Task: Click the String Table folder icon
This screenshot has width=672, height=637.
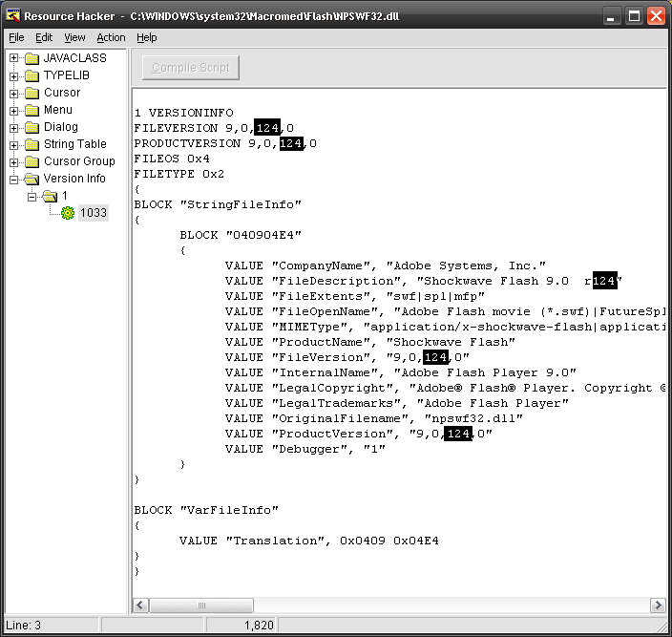Action: click(x=32, y=144)
